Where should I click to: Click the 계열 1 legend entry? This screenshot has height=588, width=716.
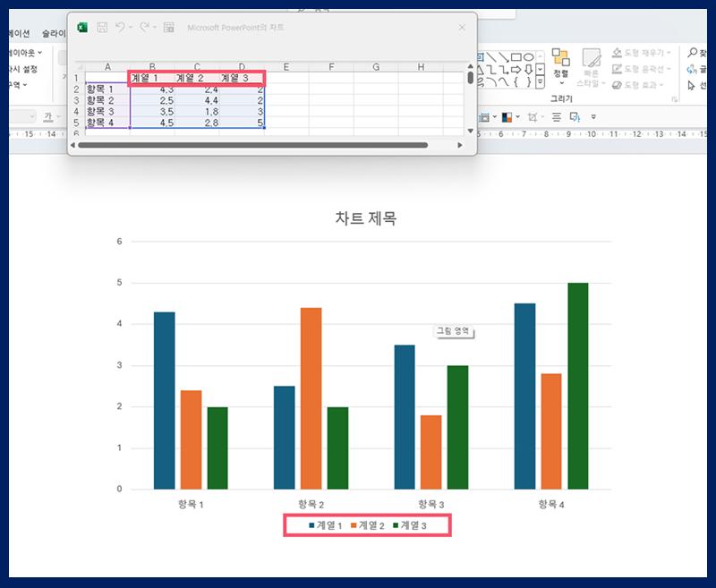click(325, 525)
